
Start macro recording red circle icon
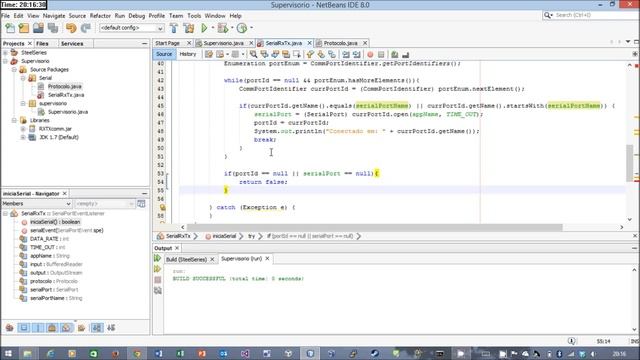(370, 54)
